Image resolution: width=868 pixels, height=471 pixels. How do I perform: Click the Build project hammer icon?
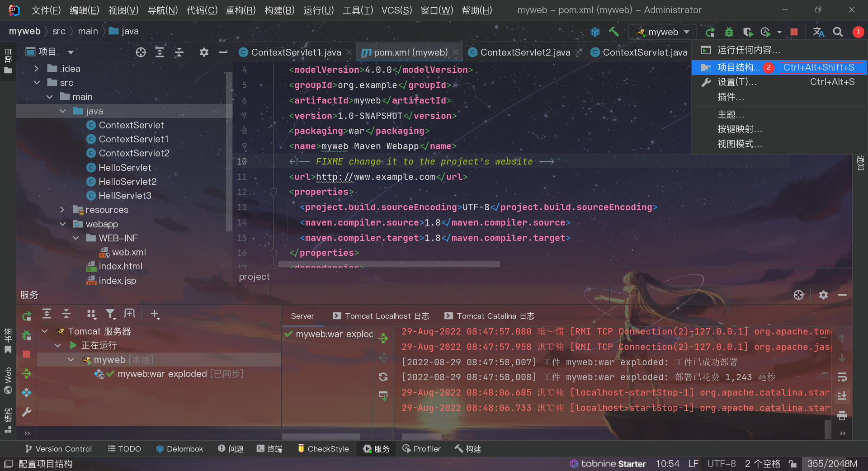click(x=613, y=32)
